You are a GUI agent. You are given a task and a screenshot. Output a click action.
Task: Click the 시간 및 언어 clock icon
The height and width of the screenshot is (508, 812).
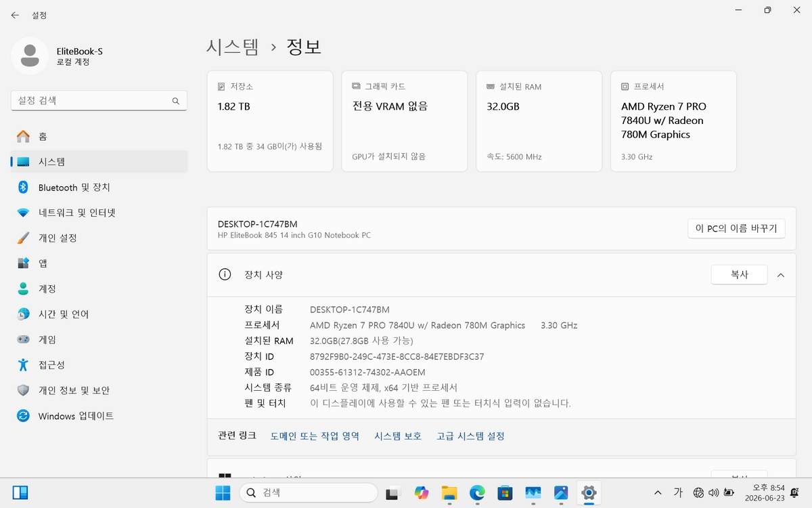[24, 314]
